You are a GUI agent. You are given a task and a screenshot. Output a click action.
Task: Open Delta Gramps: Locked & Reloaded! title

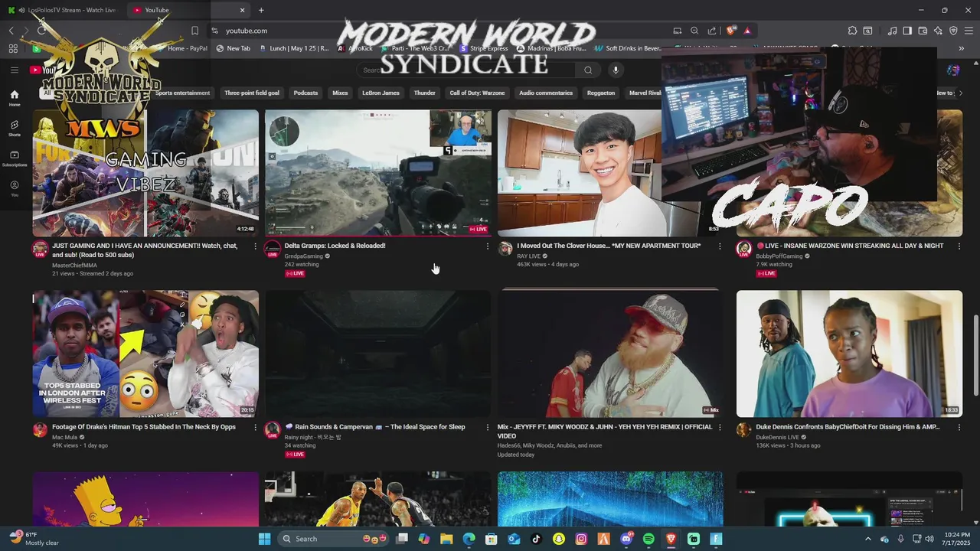tap(335, 246)
